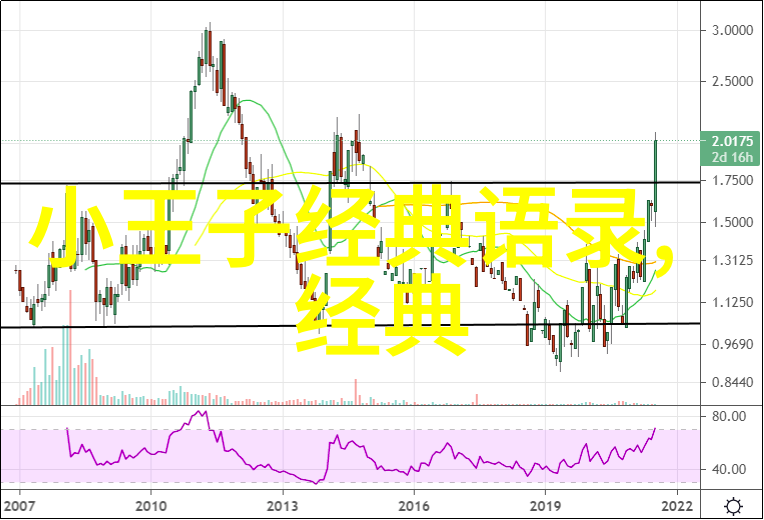
Task: Select 2019 on the time axis
Action: (545, 506)
